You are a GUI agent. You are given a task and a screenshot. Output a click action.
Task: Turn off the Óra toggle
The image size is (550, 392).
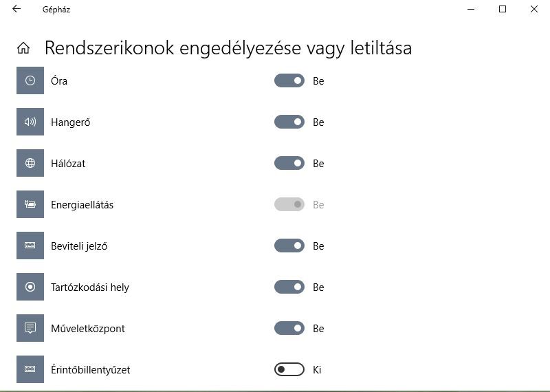pyautogui.click(x=289, y=81)
